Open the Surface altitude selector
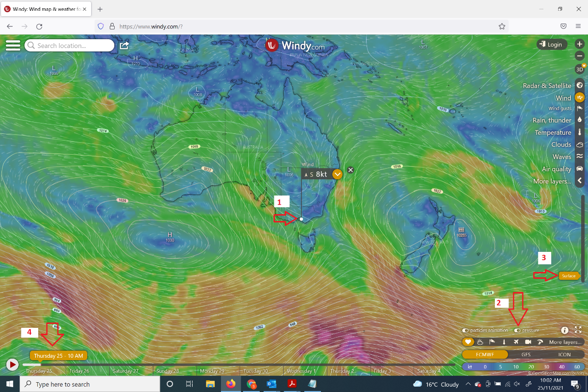This screenshot has width=588, height=392. [x=569, y=276]
